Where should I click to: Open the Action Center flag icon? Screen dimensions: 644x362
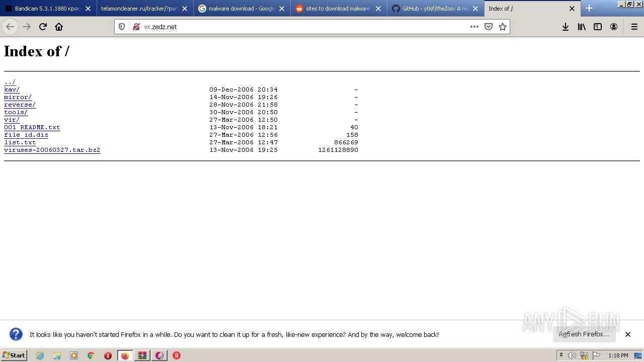tap(596, 355)
